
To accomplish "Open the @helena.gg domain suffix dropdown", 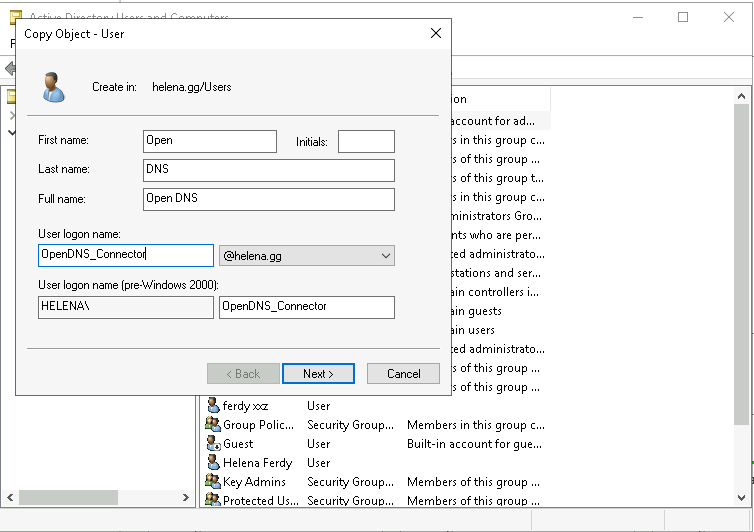I will click(386, 256).
